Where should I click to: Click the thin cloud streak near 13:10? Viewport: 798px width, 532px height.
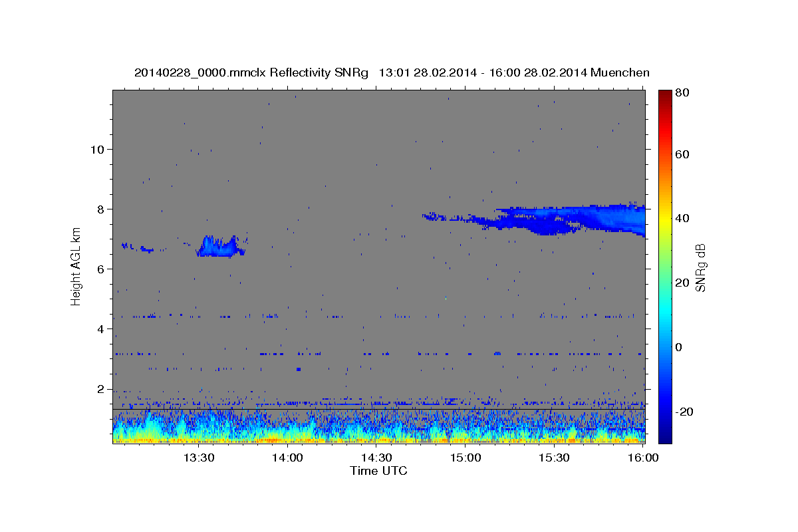point(138,247)
